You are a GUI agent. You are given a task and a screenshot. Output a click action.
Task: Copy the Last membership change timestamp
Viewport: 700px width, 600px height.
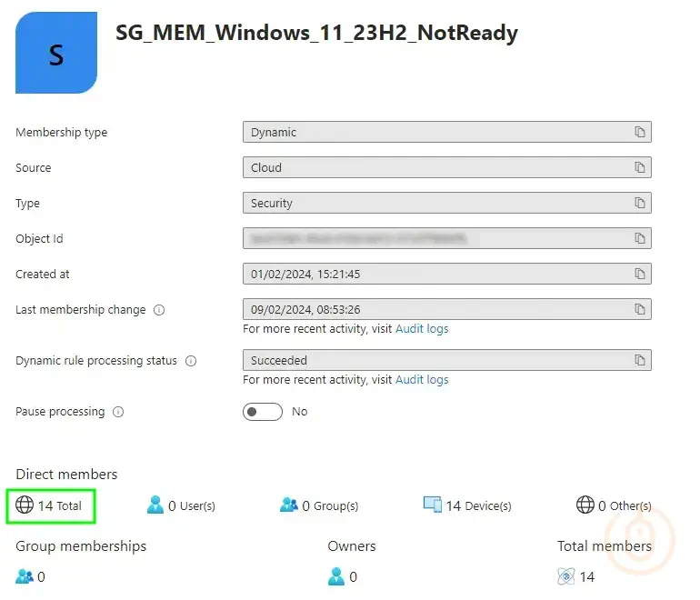[x=640, y=310]
